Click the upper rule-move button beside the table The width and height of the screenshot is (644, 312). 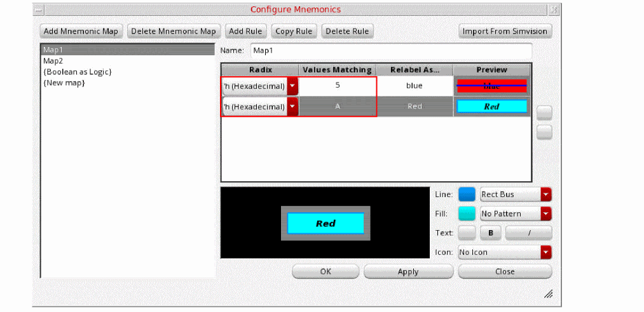point(544,112)
